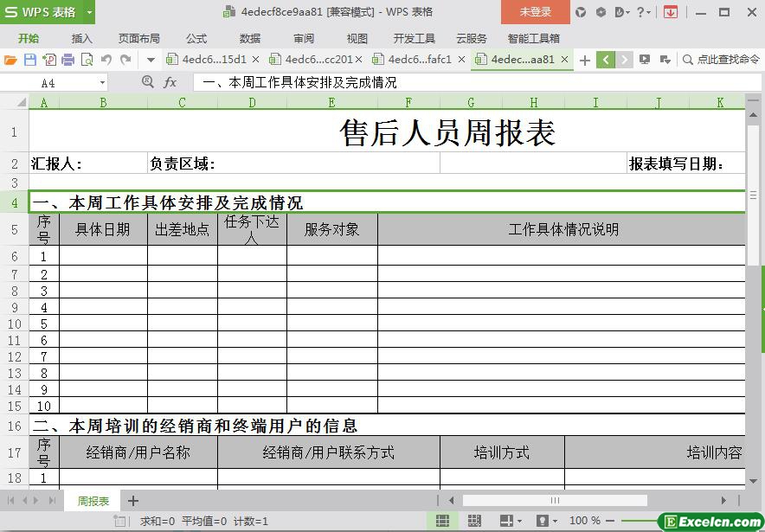The height and width of the screenshot is (532, 765).
Task: Switch to normal view in status bar
Action: click(x=442, y=521)
